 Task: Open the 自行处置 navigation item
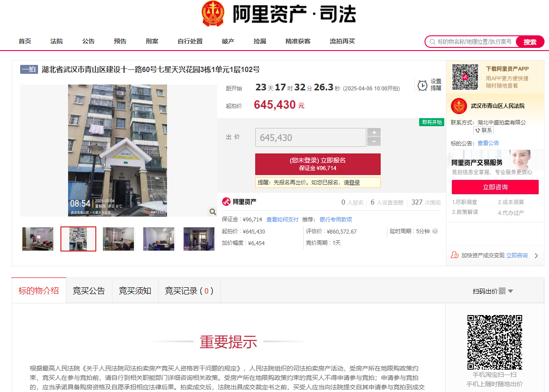pos(190,41)
